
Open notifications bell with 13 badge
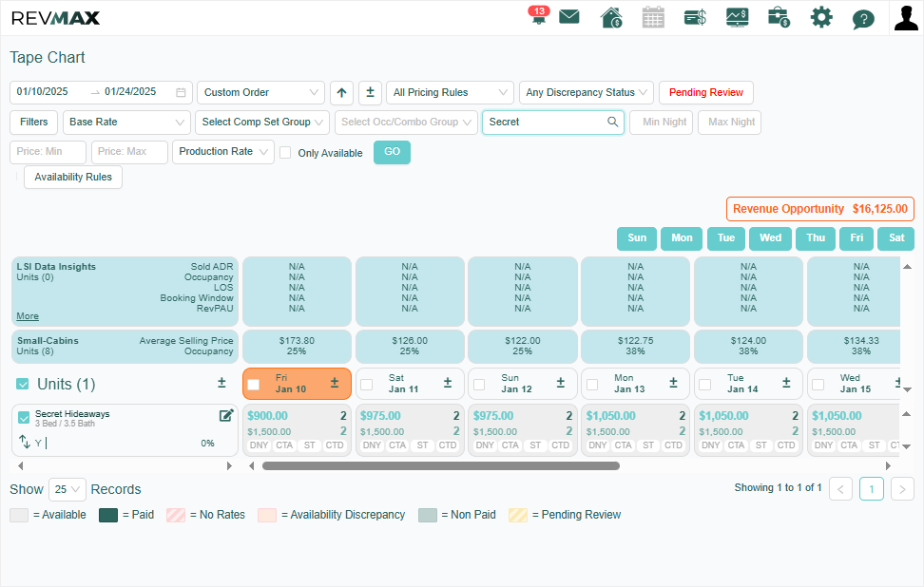pyautogui.click(x=538, y=16)
